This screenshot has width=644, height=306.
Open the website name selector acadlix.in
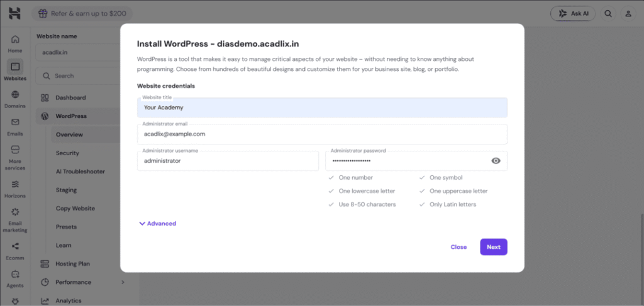point(78,53)
